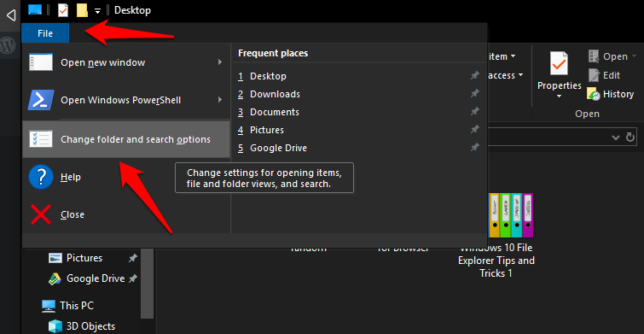Open Help from the File menu
The image size is (644, 334).
pos(125,177)
